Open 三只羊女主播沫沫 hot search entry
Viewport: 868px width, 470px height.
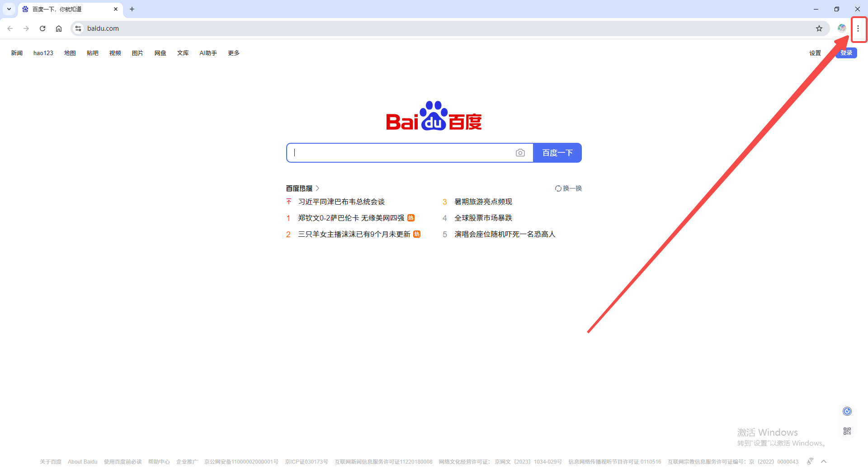point(354,234)
